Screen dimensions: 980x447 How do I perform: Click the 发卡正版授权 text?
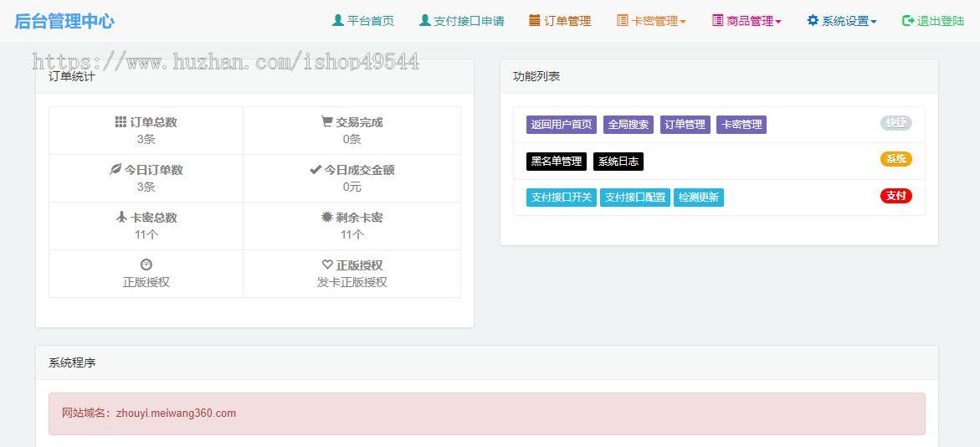[351, 282]
